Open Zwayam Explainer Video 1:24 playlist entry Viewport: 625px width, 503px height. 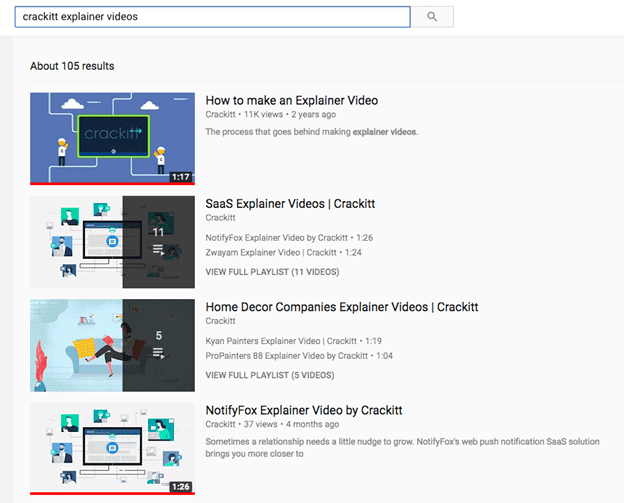[283, 253]
